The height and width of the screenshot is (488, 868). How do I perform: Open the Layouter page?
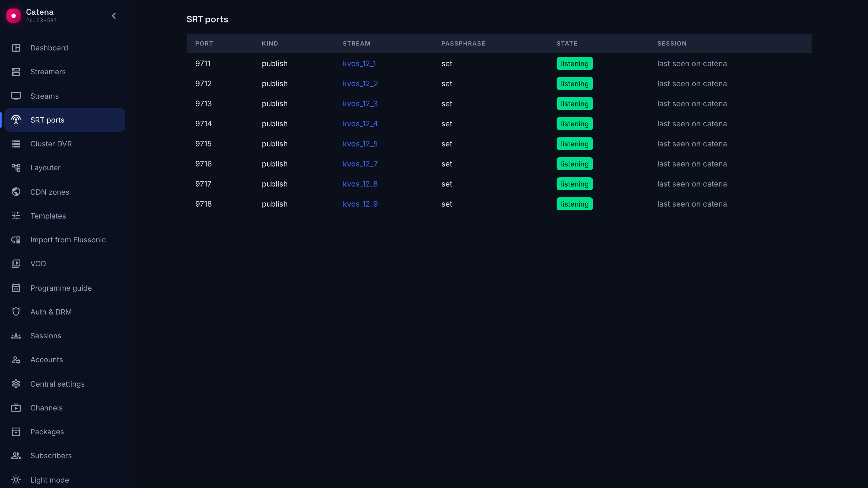coord(65,168)
